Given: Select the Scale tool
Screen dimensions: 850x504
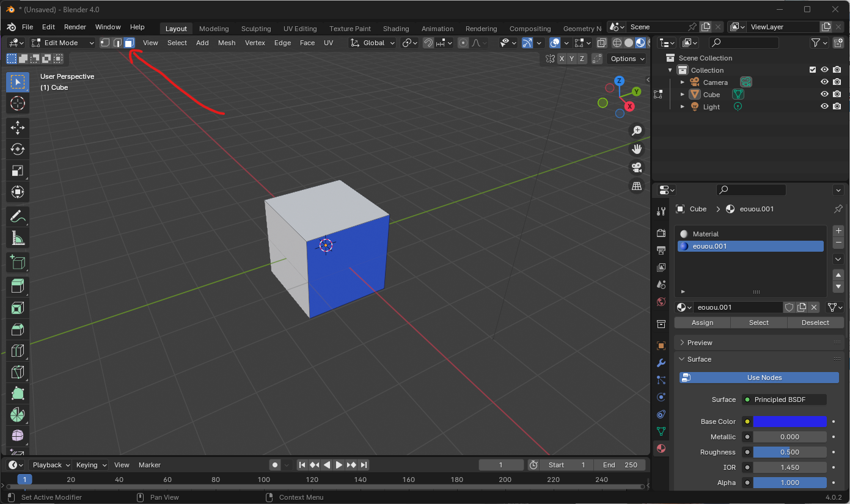Looking at the screenshot, I should coord(18,171).
